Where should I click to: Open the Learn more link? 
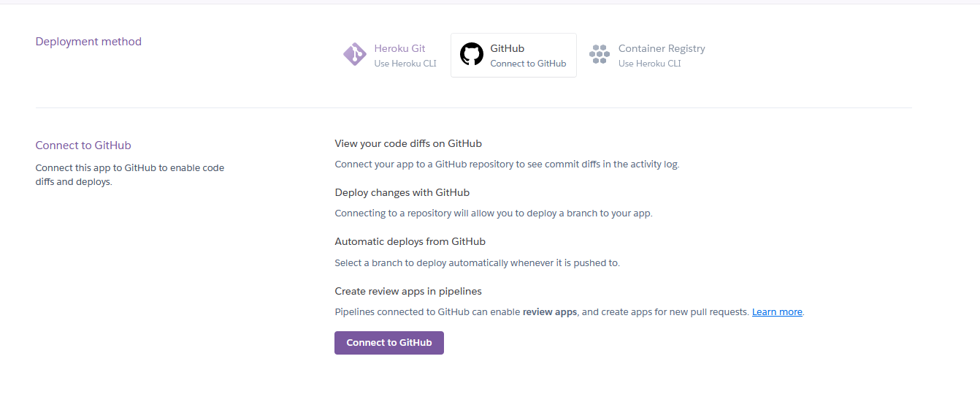click(777, 312)
